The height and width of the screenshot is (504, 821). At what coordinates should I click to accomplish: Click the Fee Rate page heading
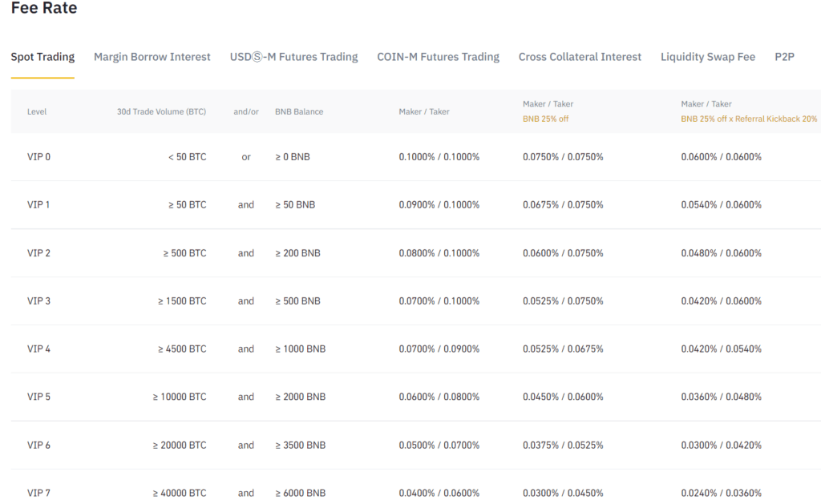click(x=39, y=8)
